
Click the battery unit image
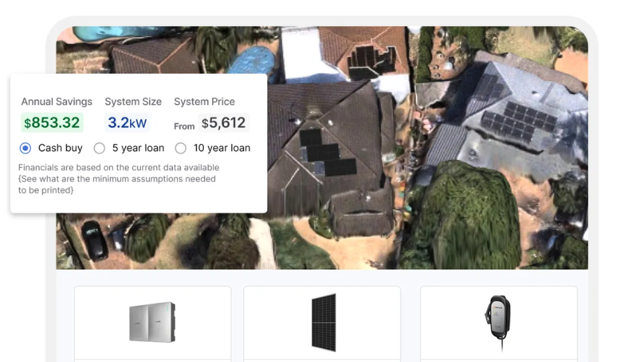(x=152, y=322)
